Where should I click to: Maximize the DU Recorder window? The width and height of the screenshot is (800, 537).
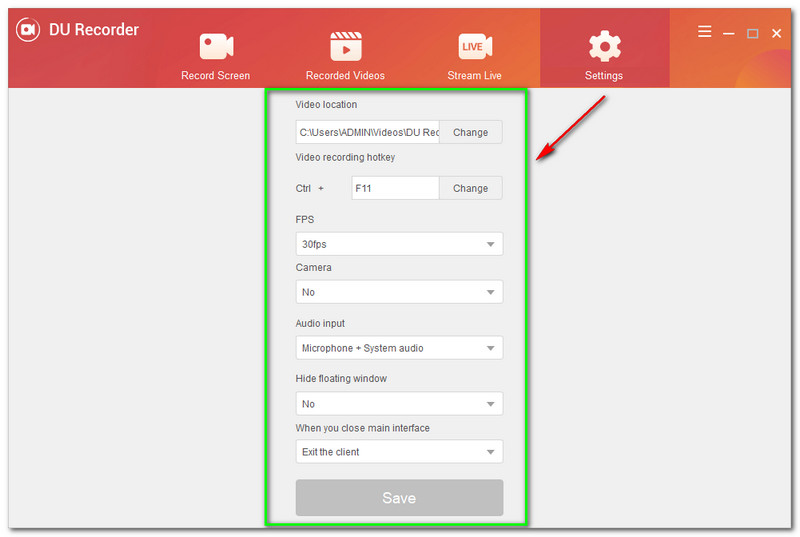tap(753, 33)
